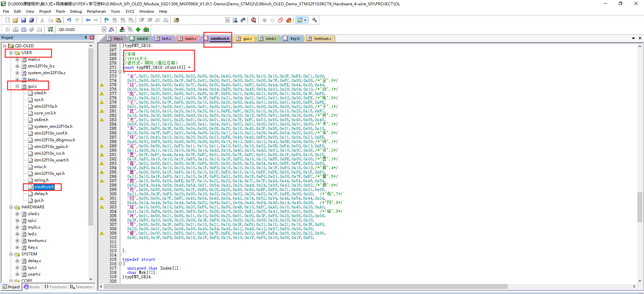644x294 pixels.
Task: Create a new file with the New icon
Action: point(7,20)
